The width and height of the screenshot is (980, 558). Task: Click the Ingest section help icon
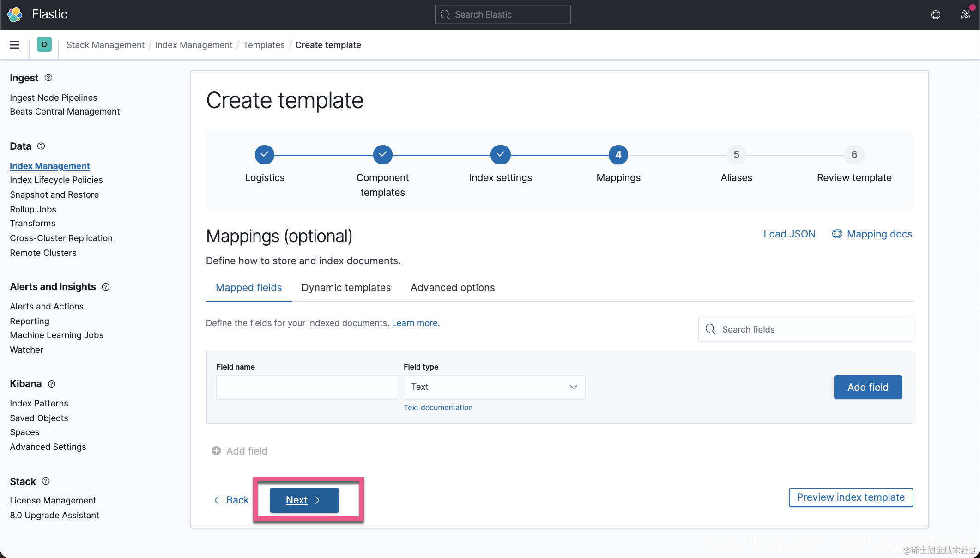(x=48, y=78)
